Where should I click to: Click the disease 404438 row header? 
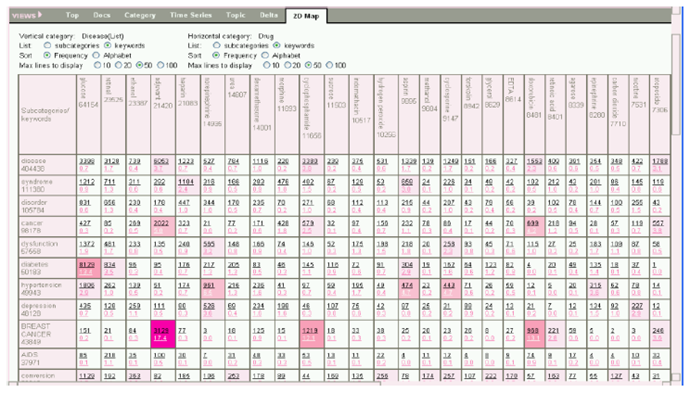pyautogui.click(x=47, y=165)
